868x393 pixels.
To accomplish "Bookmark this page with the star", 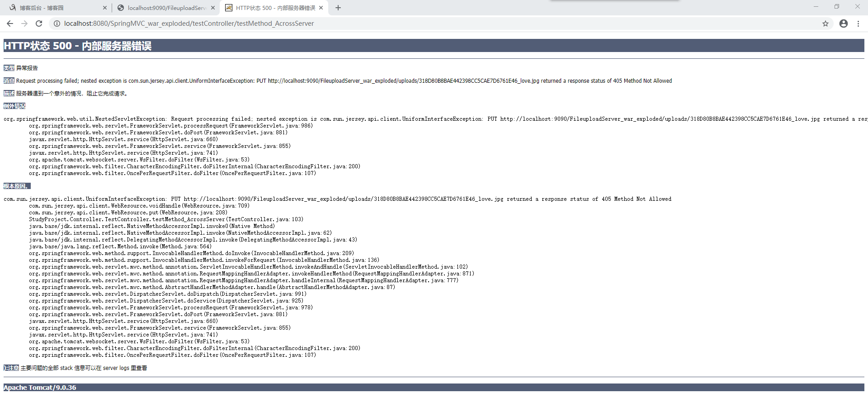I will 826,24.
